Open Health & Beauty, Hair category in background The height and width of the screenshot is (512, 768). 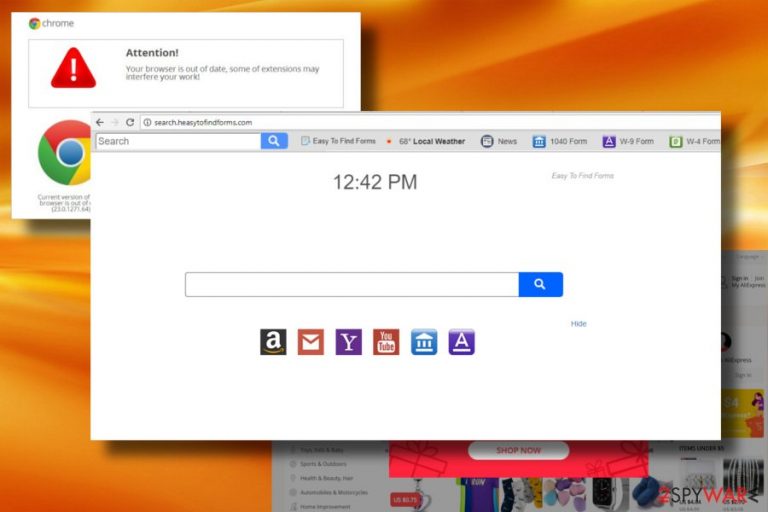click(326, 478)
